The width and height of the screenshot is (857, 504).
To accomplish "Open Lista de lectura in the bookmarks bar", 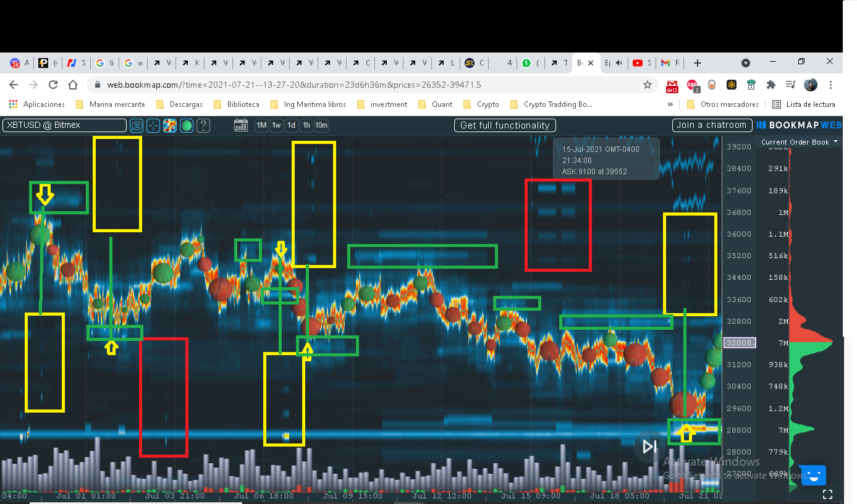I will (811, 104).
